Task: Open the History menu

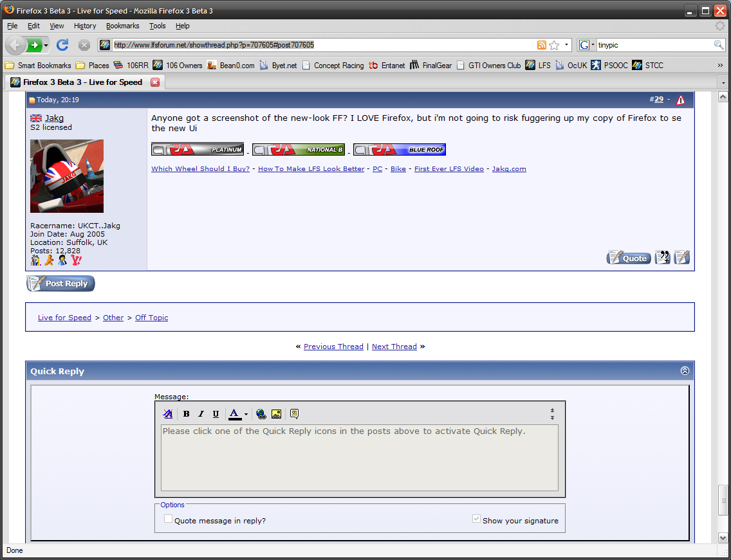Action: click(85, 26)
